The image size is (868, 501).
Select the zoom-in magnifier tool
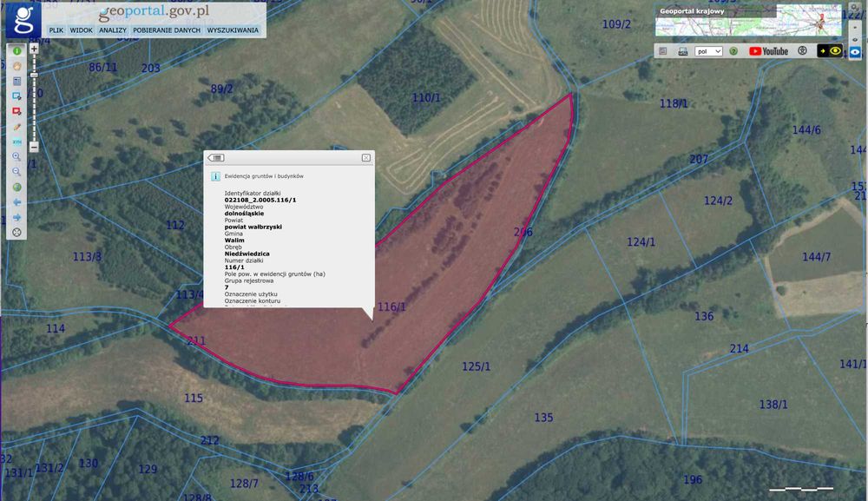[x=16, y=156]
